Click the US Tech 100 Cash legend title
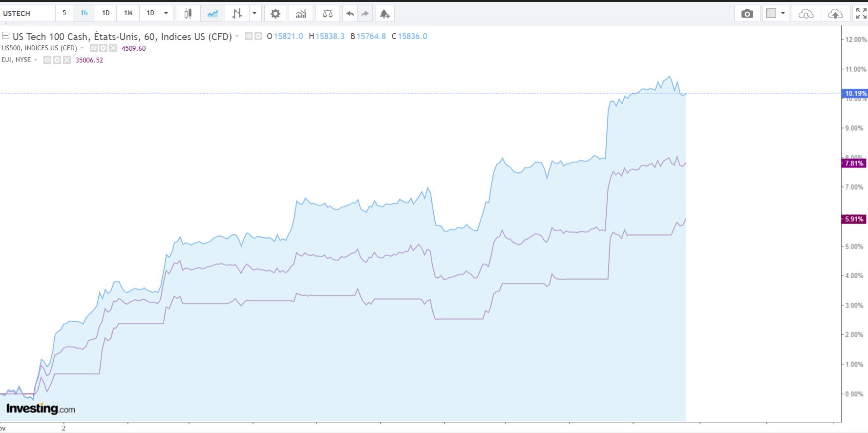 (x=122, y=36)
